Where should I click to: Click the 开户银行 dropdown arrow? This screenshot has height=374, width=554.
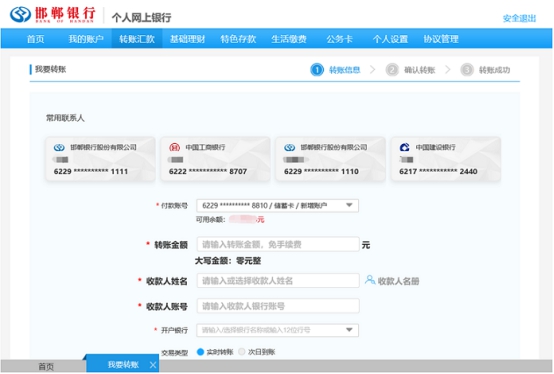point(349,330)
